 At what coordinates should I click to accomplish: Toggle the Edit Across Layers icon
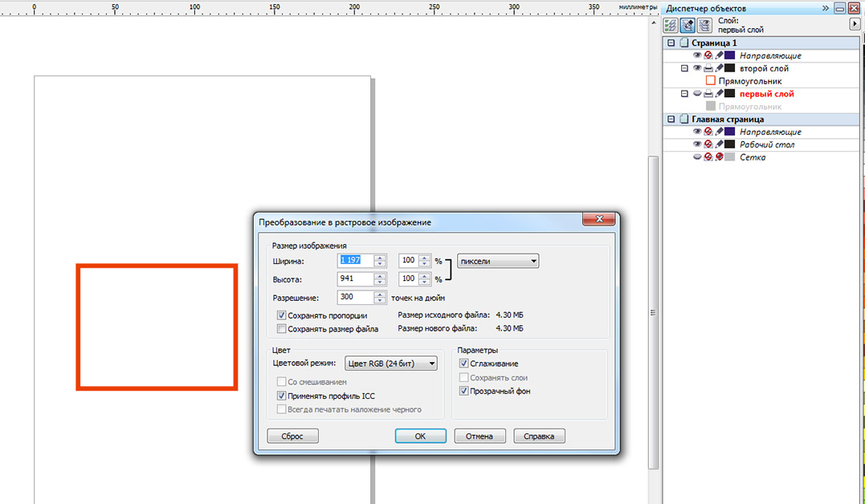(688, 26)
